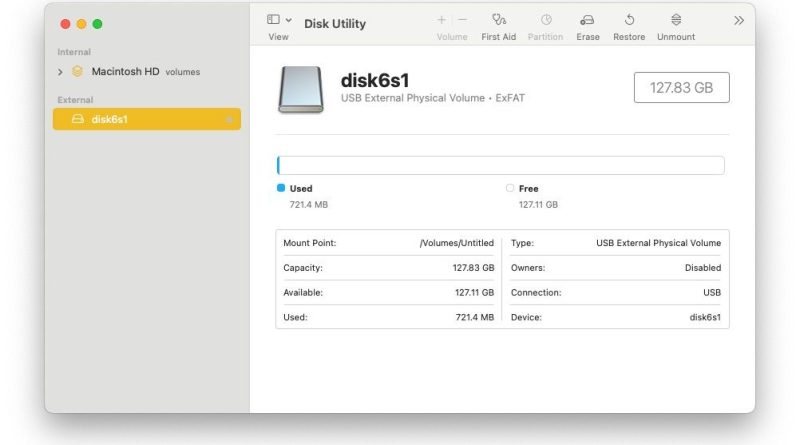The width and height of the screenshot is (800, 445).
Task: Click the Macintosh HD volume stack icon
Action: 77,71
